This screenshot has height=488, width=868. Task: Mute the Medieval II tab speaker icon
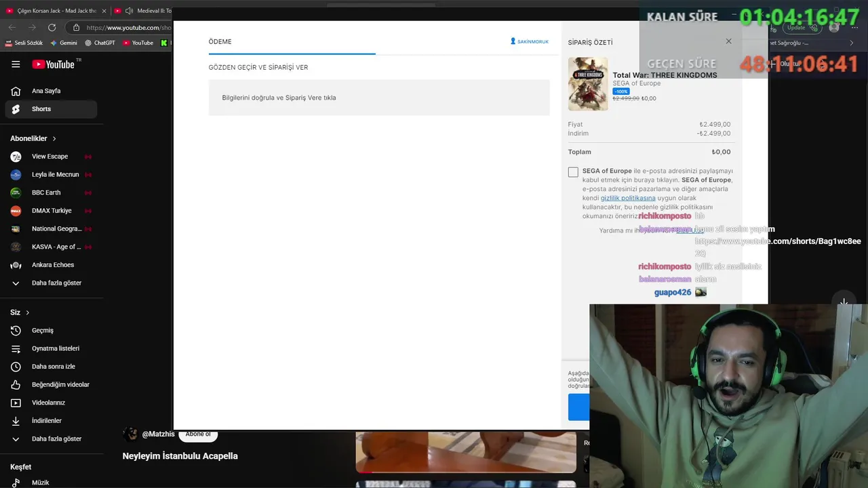click(129, 11)
